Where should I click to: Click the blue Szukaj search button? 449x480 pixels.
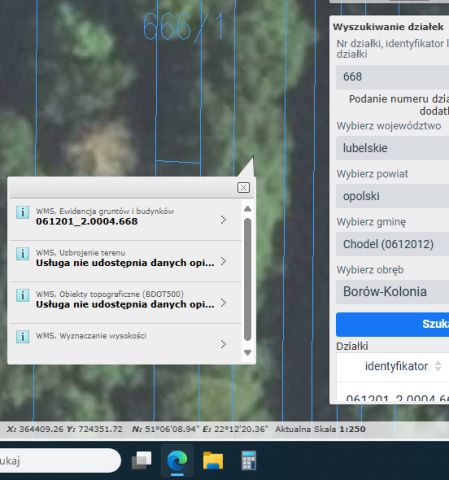point(392,324)
